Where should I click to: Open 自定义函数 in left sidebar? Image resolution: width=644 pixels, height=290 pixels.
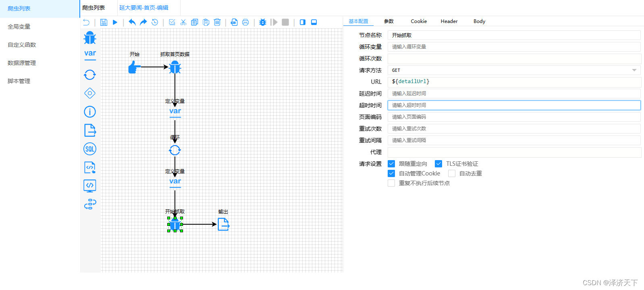(x=22, y=45)
